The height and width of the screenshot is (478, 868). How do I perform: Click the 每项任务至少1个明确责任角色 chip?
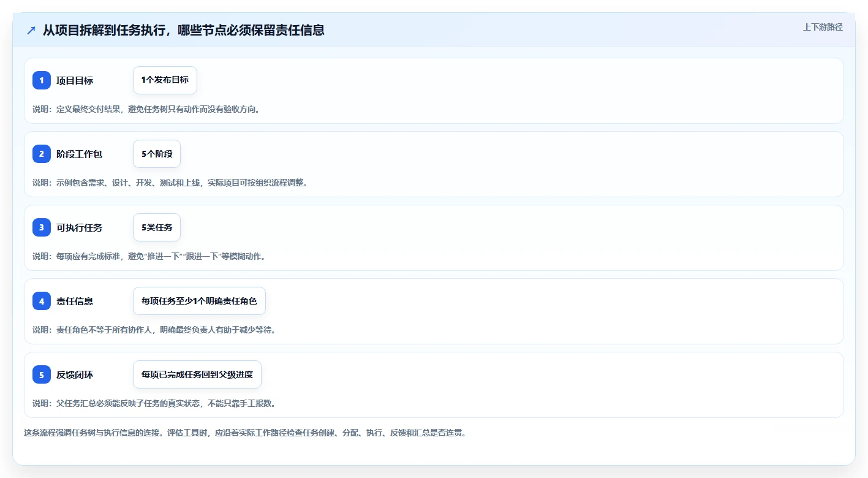199,301
